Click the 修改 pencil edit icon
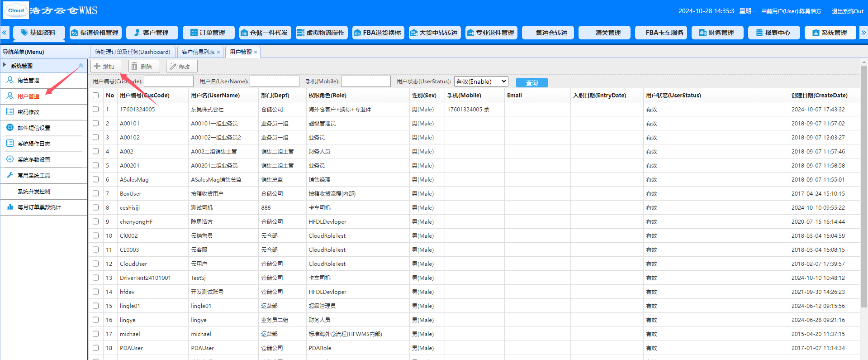The width and height of the screenshot is (868, 360). click(x=173, y=66)
